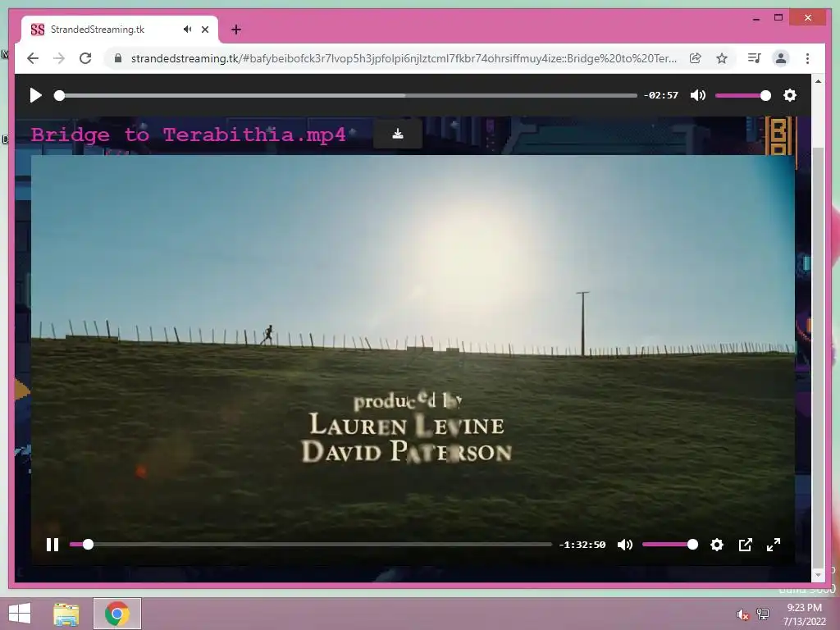840x630 pixels.
Task: Mute the top audio player volume icon
Action: pyautogui.click(x=697, y=95)
